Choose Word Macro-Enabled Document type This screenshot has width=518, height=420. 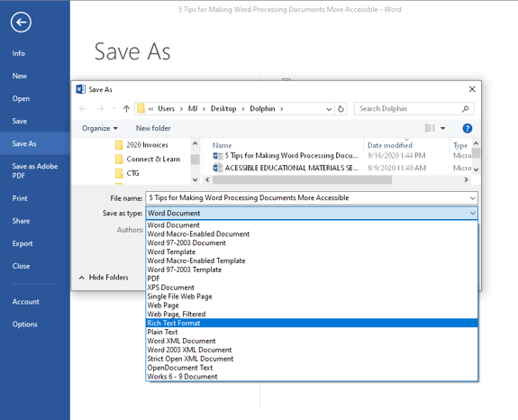tap(312, 234)
